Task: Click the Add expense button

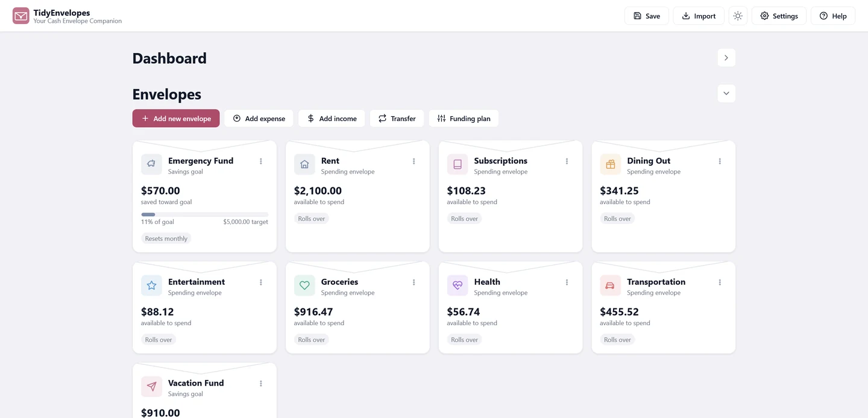Action: pos(259,119)
